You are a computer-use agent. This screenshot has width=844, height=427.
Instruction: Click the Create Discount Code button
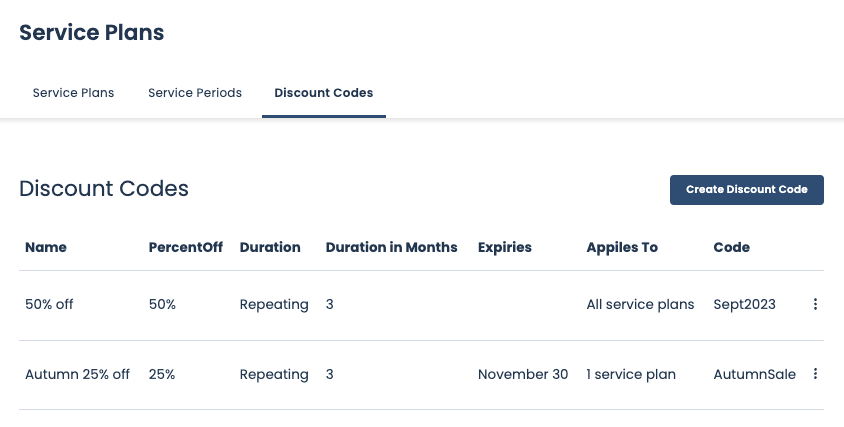pos(746,189)
